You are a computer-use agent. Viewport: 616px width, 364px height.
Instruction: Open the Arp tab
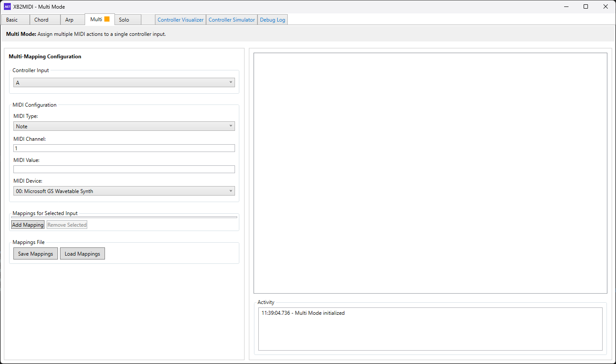pos(69,20)
